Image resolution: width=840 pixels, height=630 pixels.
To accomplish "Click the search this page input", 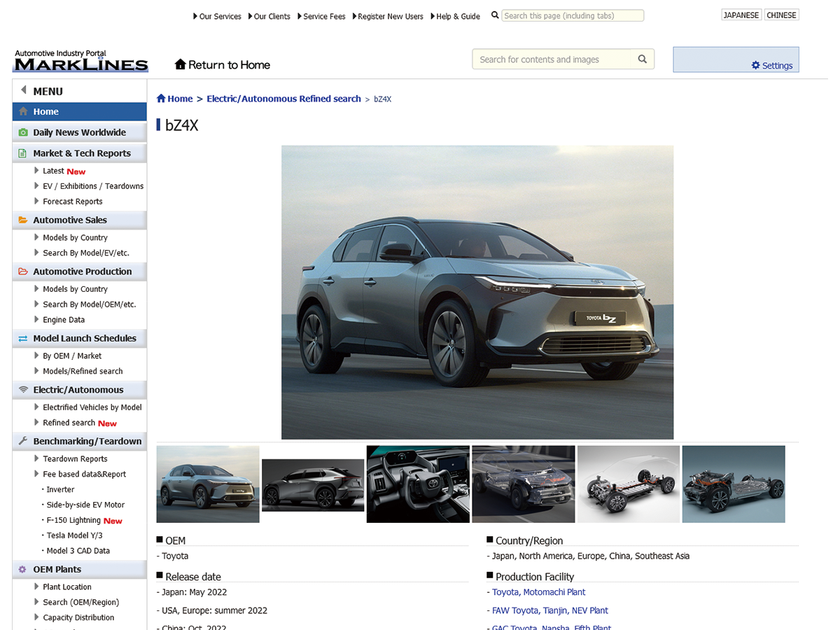I will pos(573,15).
